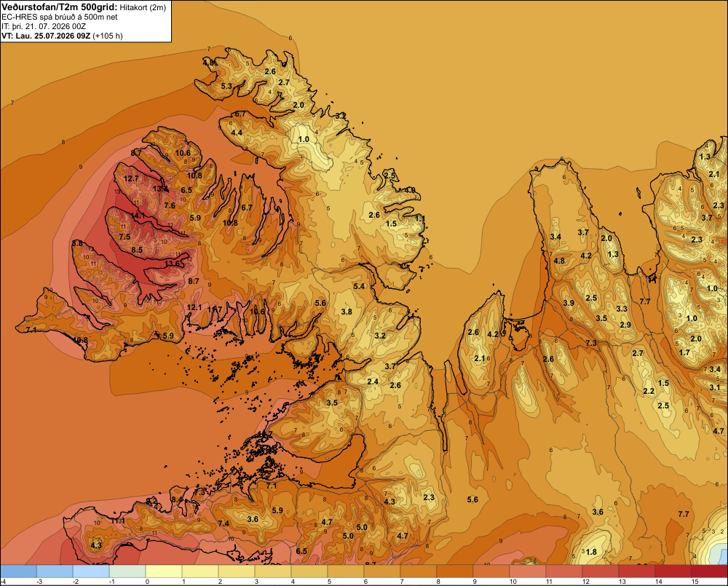Image resolution: width=728 pixels, height=586 pixels.
Task: Click the pale yellow 0 to 1 legend swatch
Action: [x=164, y=571]
